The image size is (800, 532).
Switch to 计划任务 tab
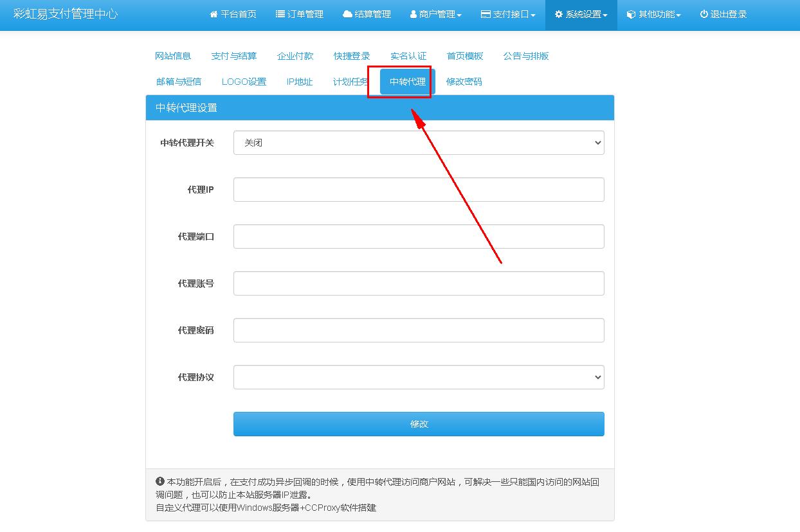350,82
